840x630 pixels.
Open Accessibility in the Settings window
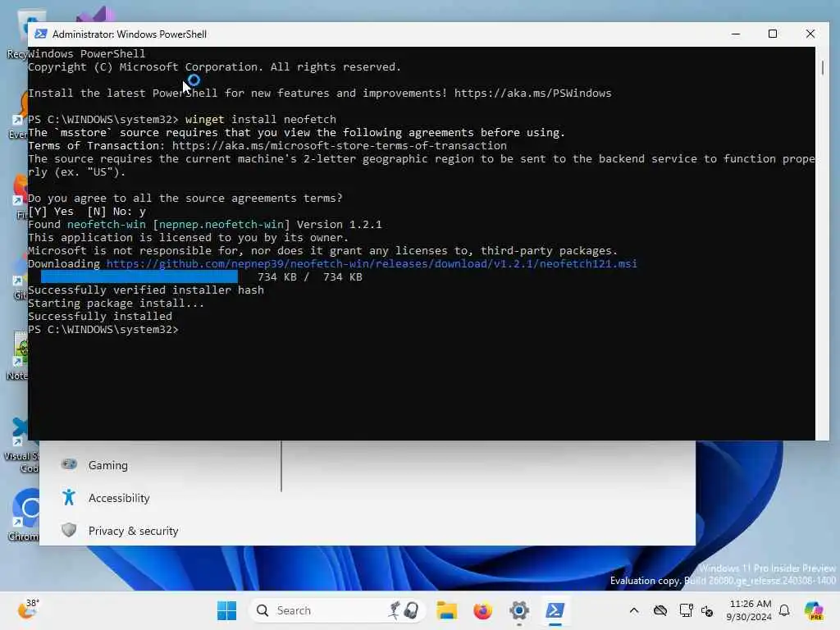(119, 498)
